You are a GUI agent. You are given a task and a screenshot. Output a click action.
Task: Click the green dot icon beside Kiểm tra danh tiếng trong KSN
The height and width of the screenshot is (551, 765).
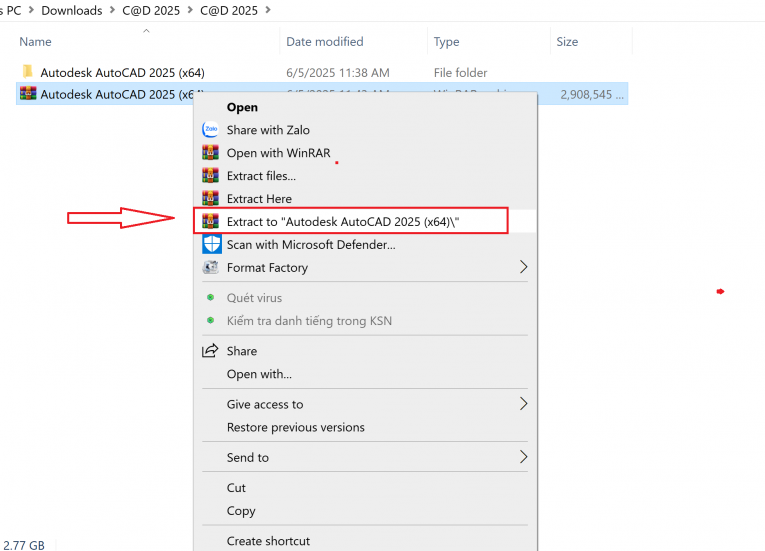(210, 320)
